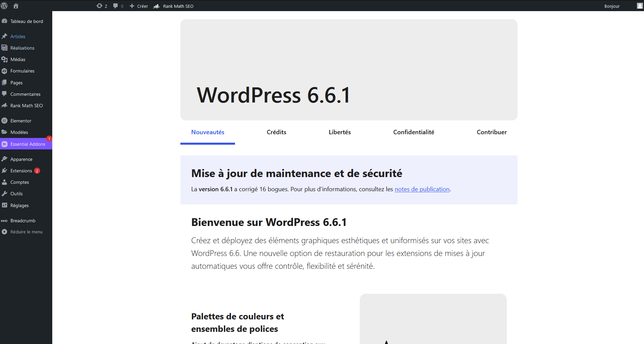Click the Comptes user icon

(4, 182)
